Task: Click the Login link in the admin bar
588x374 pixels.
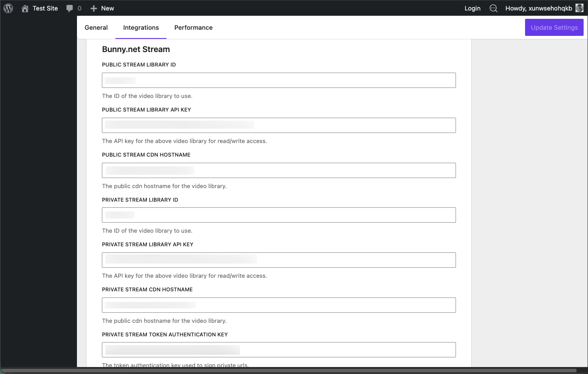Action: [x=472, y=8]
